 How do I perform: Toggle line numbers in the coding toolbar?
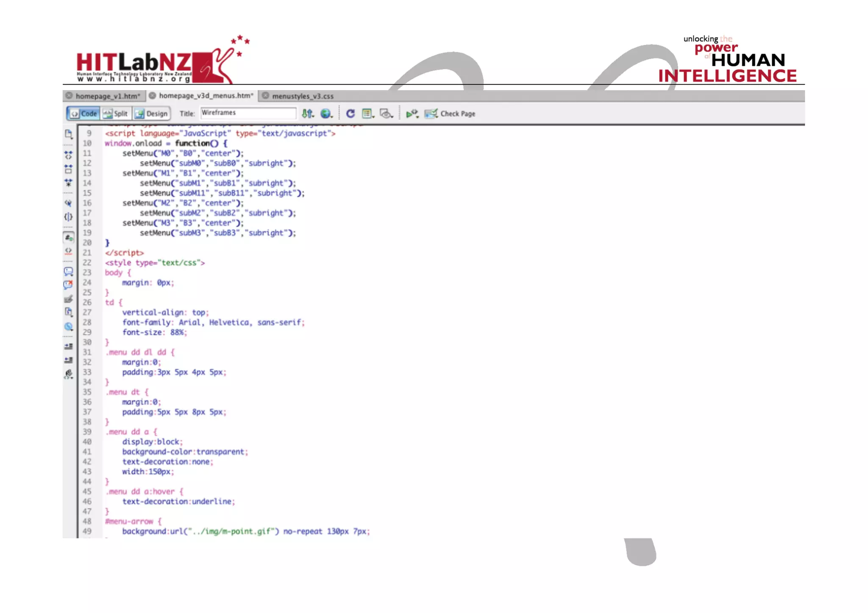coord(68,238)
